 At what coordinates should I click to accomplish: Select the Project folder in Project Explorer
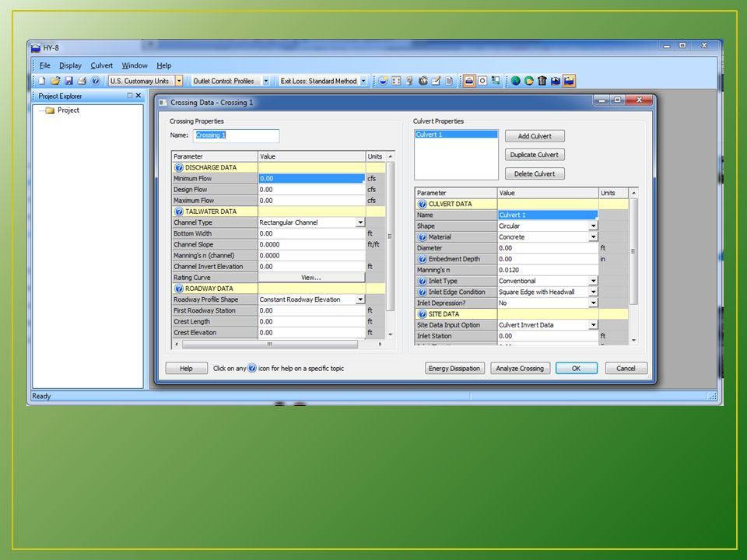point(62,110)
